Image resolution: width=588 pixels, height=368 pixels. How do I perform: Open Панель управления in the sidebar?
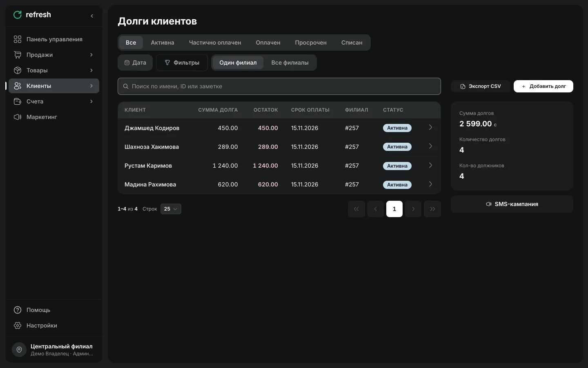[54, 39]
